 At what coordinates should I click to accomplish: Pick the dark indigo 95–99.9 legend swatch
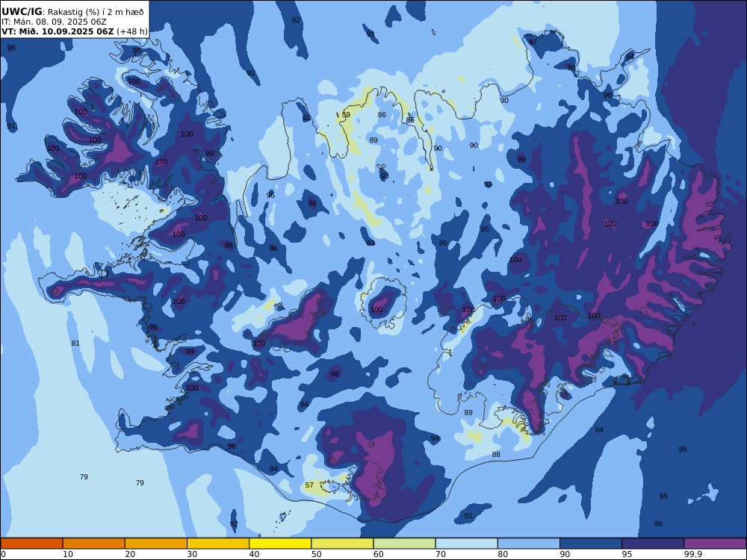[x=653, y=544]
